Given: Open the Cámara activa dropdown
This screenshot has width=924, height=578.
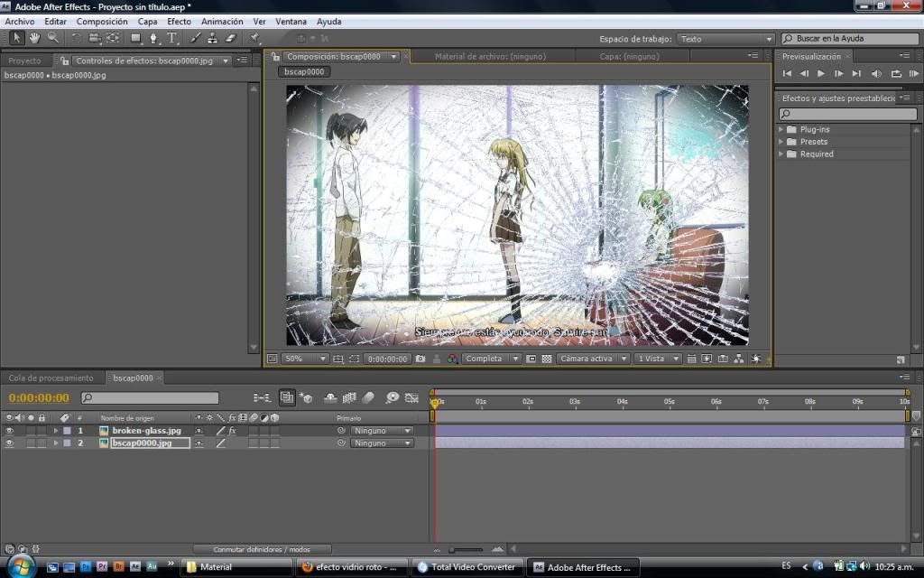Looking at the screenshot, I should pyautogui.click(x=593, y=359).
